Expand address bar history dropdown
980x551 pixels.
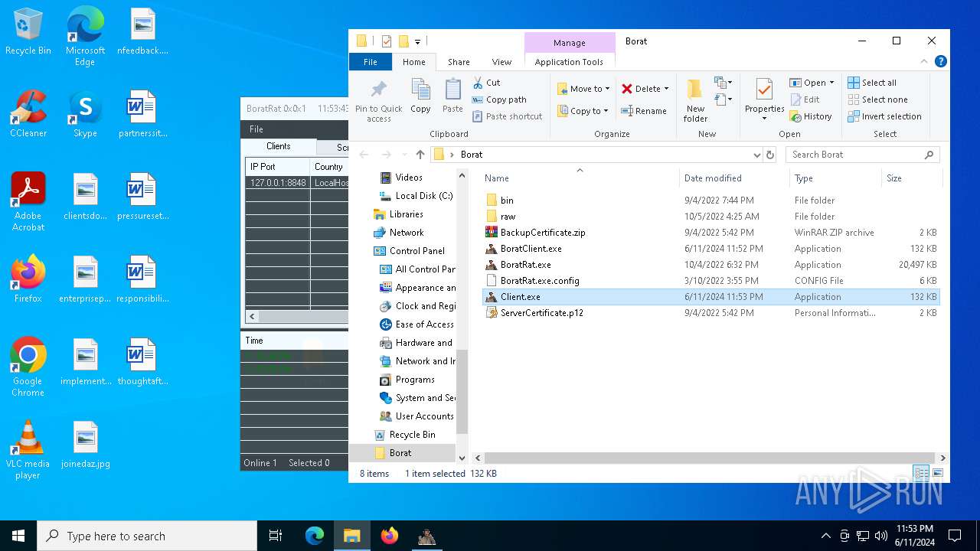756,155
